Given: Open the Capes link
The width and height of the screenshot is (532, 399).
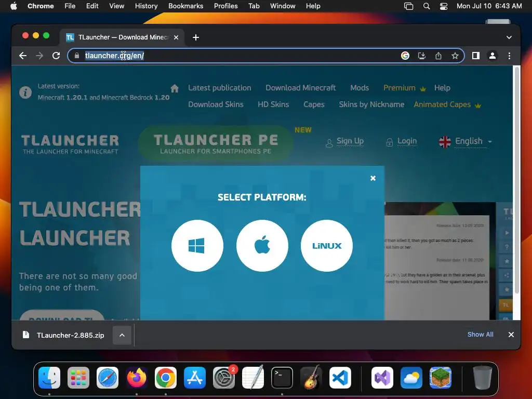Looking at the screenshot, I should click(314, 104).
